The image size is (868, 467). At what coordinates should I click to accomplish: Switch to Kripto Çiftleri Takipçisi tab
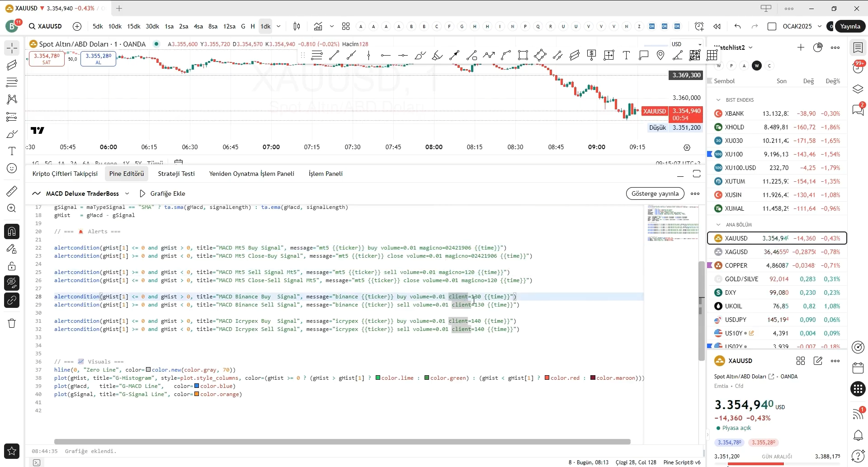tap(65, 174)
